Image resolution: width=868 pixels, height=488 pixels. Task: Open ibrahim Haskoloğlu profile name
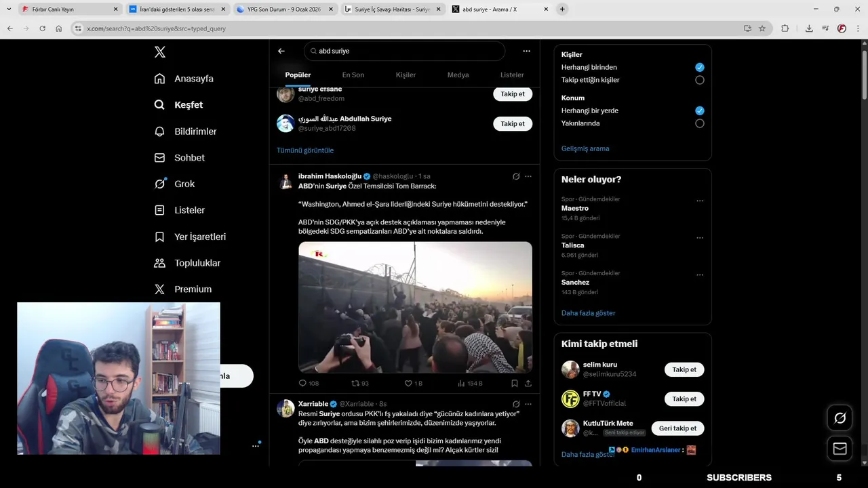pos(330,176)
